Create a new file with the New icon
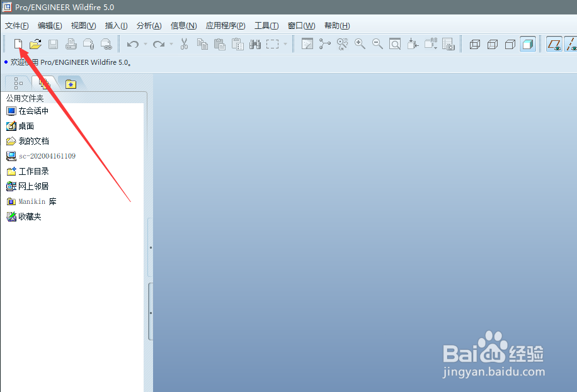The image size is (577, 392). [18, 44]
